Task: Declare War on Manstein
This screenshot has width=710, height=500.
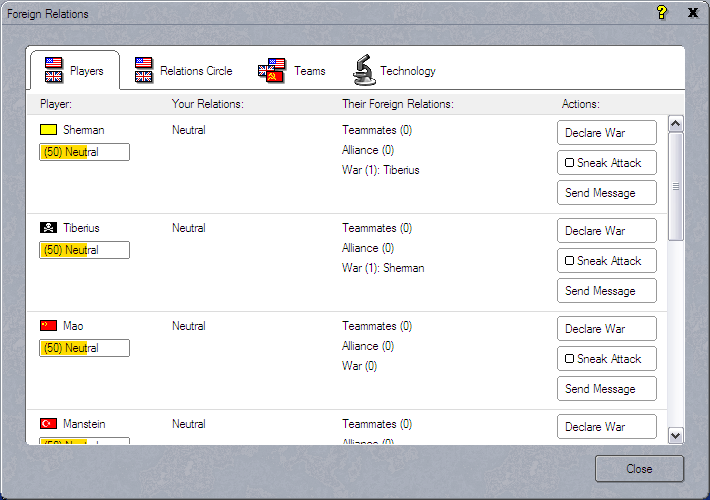Action: pyautogui.click(x=606, y=427)
